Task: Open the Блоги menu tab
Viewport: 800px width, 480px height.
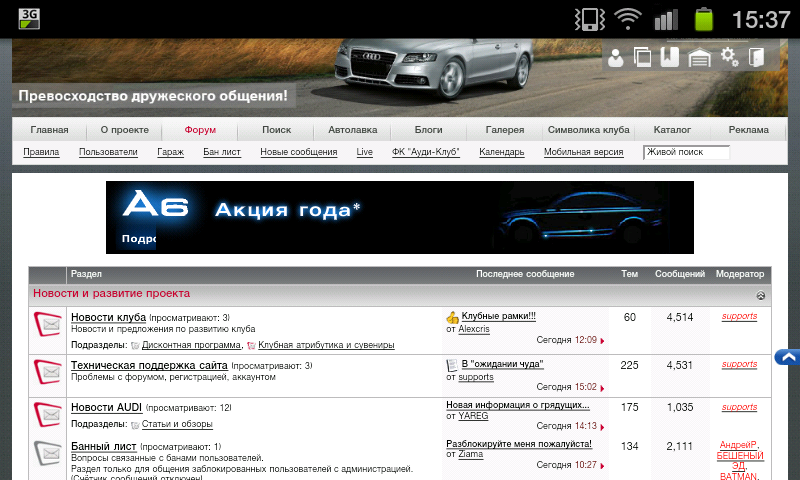Action: [x=429, y=130]
